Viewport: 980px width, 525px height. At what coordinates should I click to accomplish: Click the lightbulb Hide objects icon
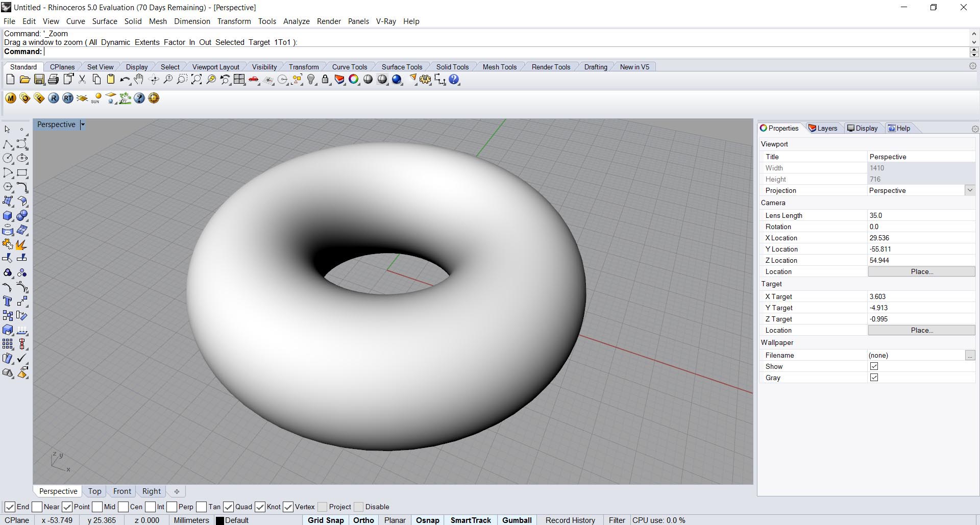click(311, 80)
